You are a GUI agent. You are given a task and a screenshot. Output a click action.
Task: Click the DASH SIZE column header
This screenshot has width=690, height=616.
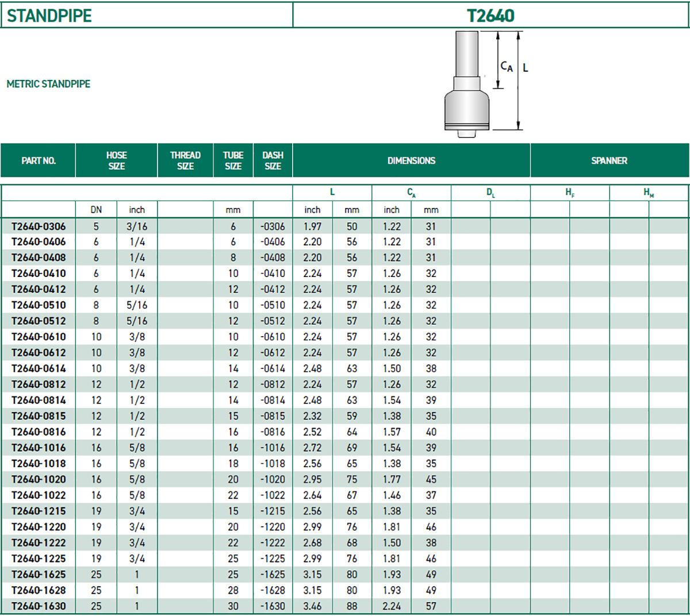(273, 161)
